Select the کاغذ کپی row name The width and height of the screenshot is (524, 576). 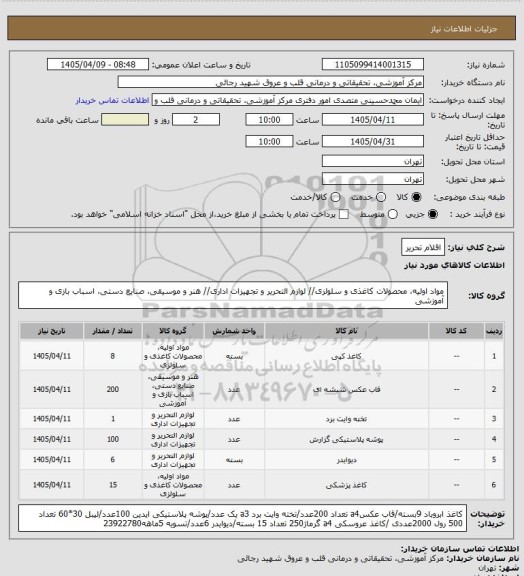point(346,356)
